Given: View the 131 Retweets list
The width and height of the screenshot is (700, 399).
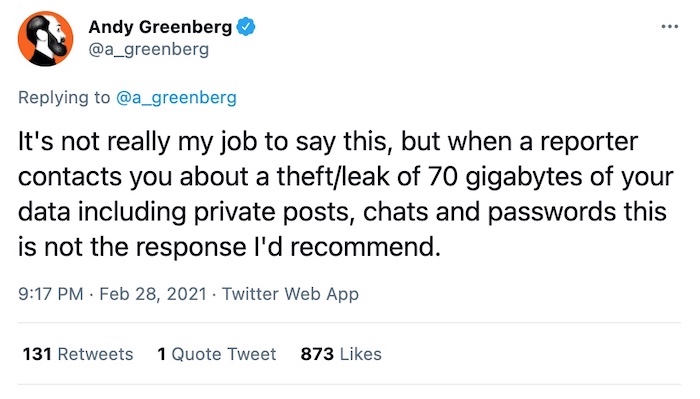Looking at the screenshot, I should tap(78, 354).
